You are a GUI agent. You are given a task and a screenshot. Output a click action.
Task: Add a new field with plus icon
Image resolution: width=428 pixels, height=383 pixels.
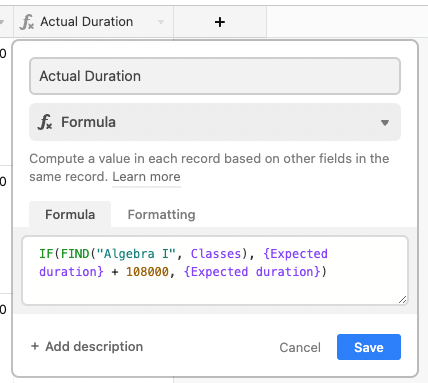click(x=220, y=22)
